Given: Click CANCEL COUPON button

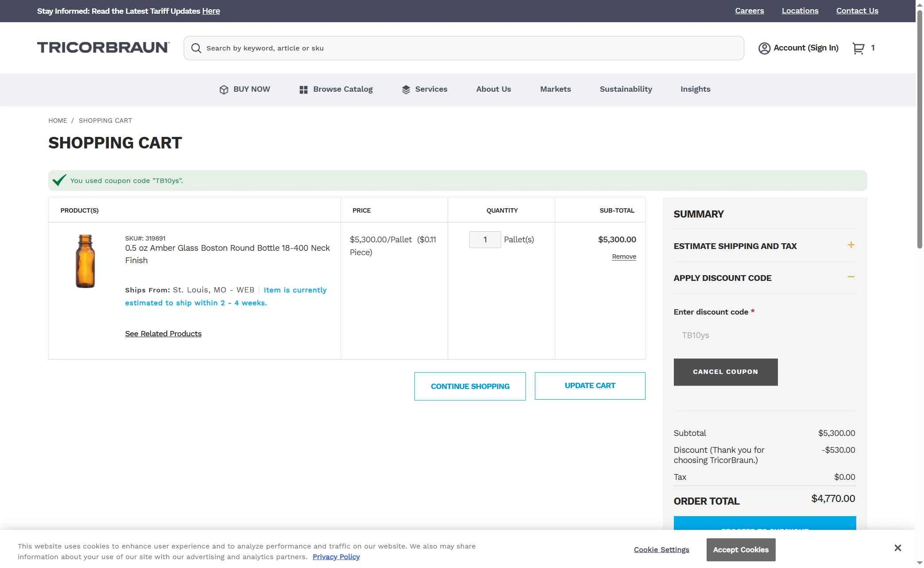Looking at the screenshot, I should (725, 372).
